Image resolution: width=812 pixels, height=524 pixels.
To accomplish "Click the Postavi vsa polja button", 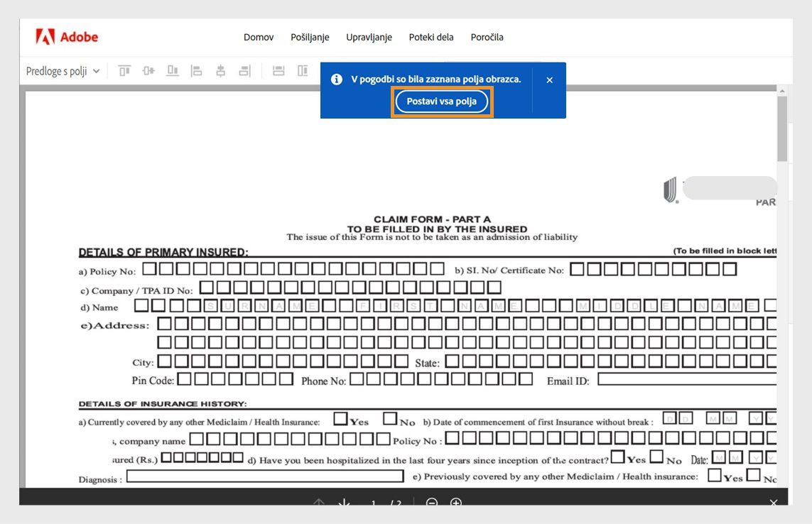I will coord(442,102).
